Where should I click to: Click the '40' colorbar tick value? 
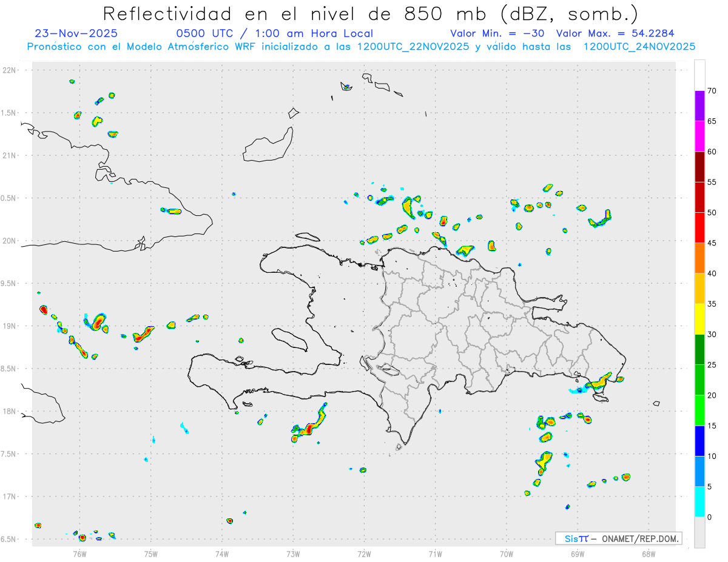coord(713,273)
